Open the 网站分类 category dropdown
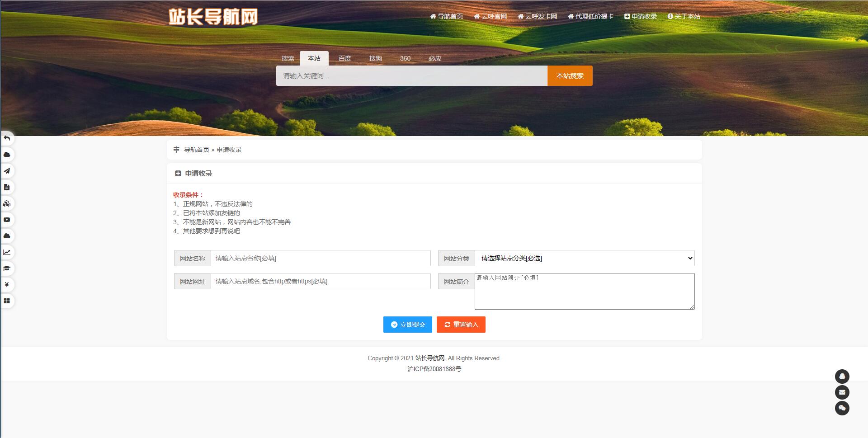The width and height of the screenshot is (868, 438). 584,258
